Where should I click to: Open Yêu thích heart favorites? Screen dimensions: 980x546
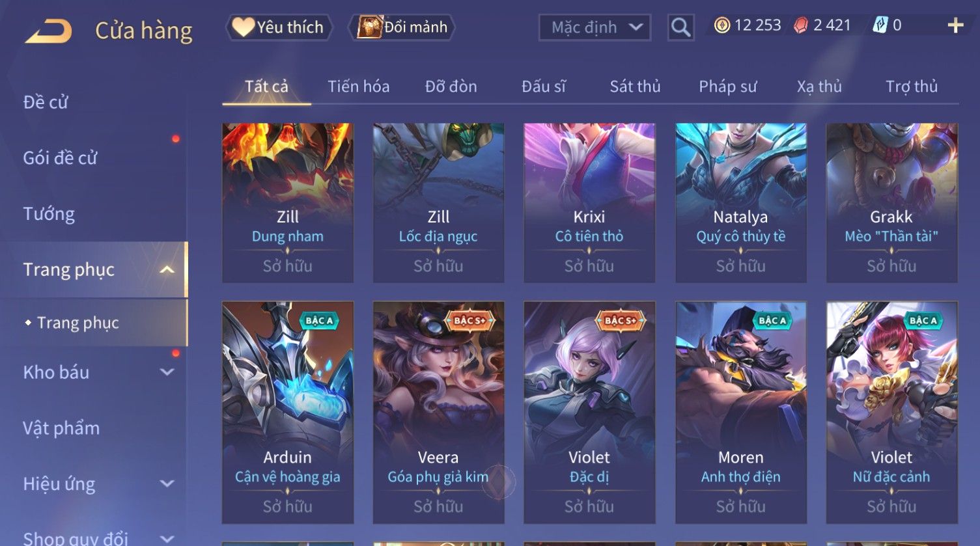pyautogui.click(x=279, y=27)
